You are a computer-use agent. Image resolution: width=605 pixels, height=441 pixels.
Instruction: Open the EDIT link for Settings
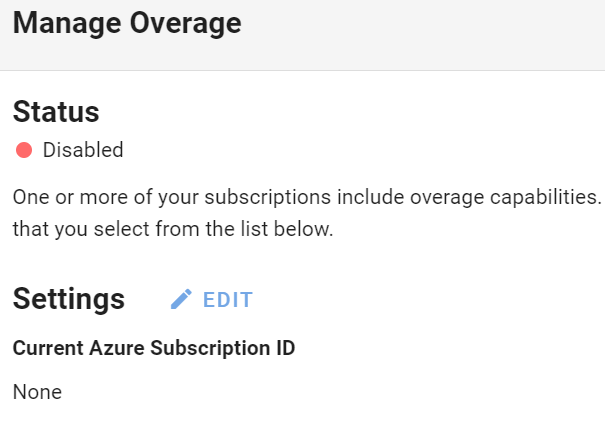tap(228, 300)
